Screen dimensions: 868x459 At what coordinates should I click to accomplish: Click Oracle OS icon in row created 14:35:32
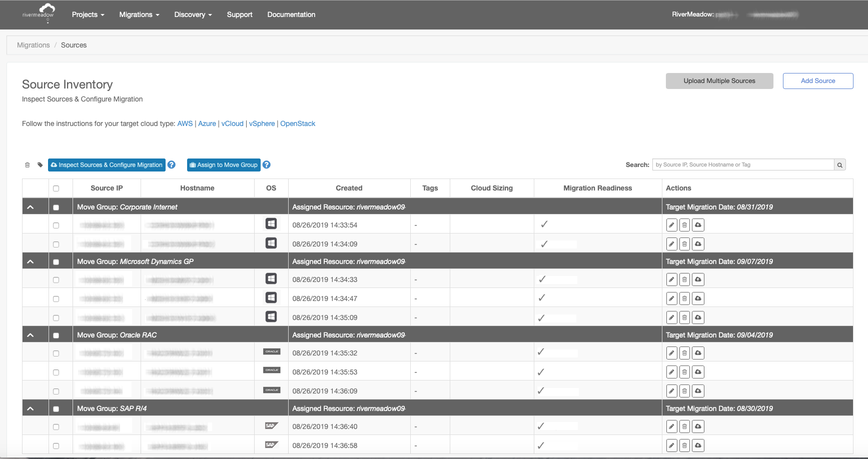(272, 351)
